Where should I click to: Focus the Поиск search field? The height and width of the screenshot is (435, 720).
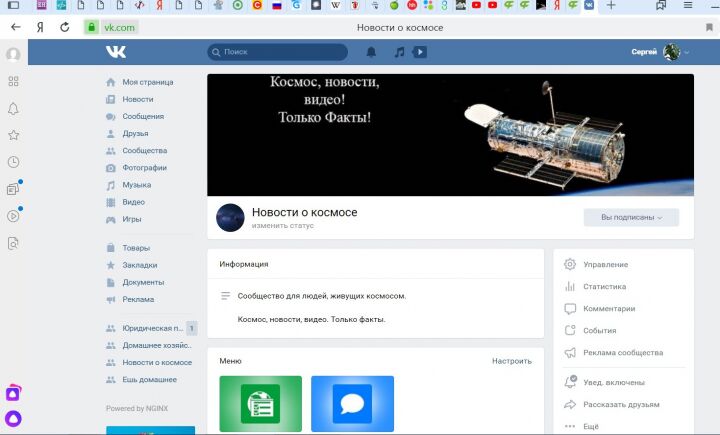277,52
